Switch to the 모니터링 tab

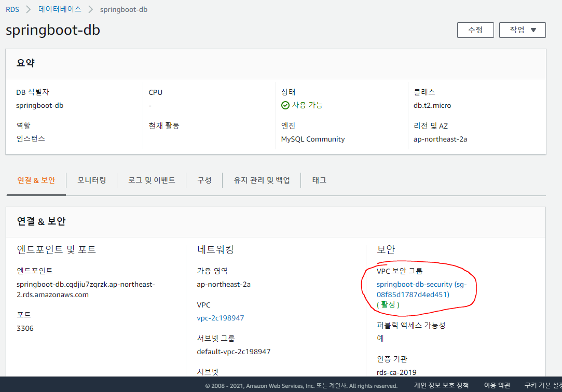pyautogui.click(x=92, y=180)
